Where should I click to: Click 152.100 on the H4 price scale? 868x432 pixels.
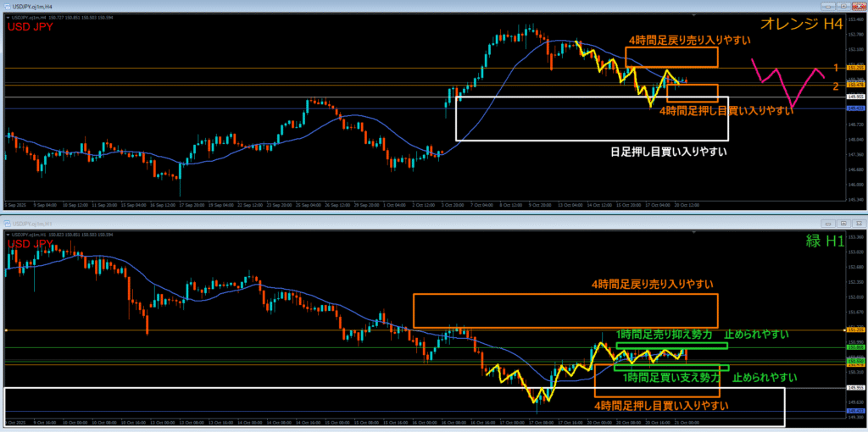854,48
